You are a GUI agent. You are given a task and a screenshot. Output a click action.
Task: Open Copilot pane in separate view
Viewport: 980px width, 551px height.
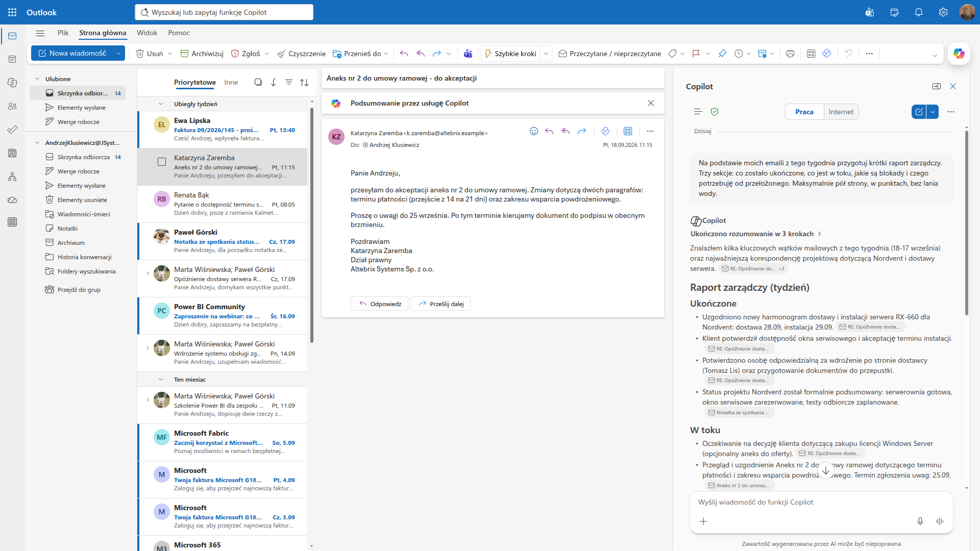point(937,86)
